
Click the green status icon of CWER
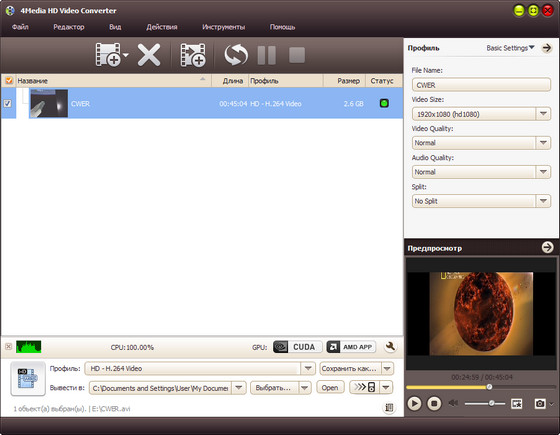384,104
